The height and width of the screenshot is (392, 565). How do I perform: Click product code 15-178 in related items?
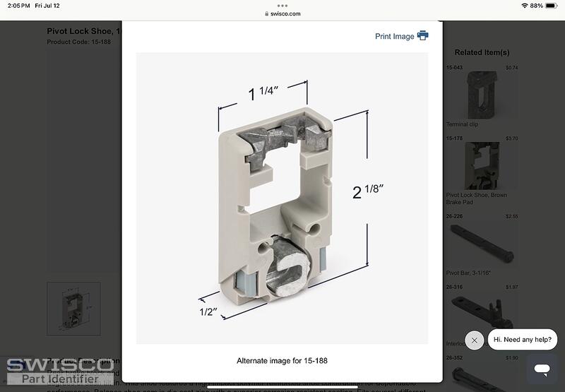point(454,138)
